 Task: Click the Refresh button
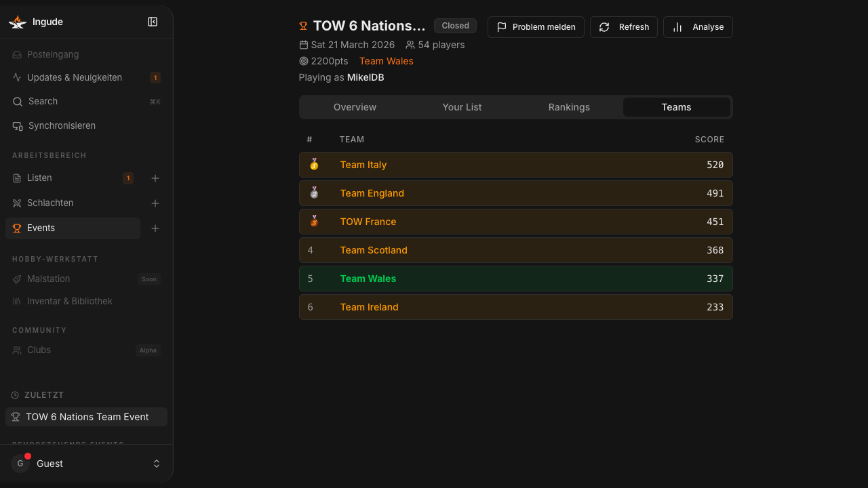pyautogui.click(x=624, y=27)
